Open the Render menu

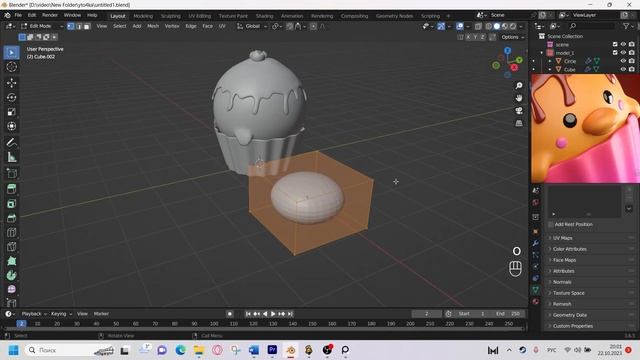[x=50, y=15]
